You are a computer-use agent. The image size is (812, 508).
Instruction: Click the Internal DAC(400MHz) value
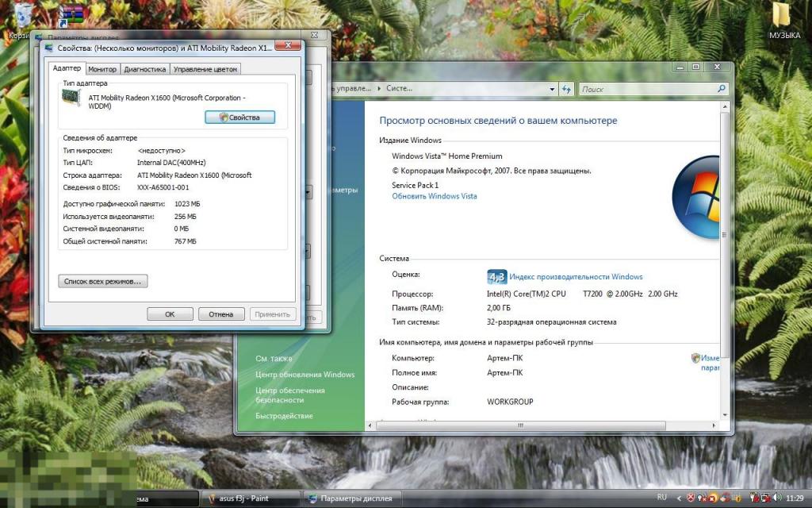171,163
